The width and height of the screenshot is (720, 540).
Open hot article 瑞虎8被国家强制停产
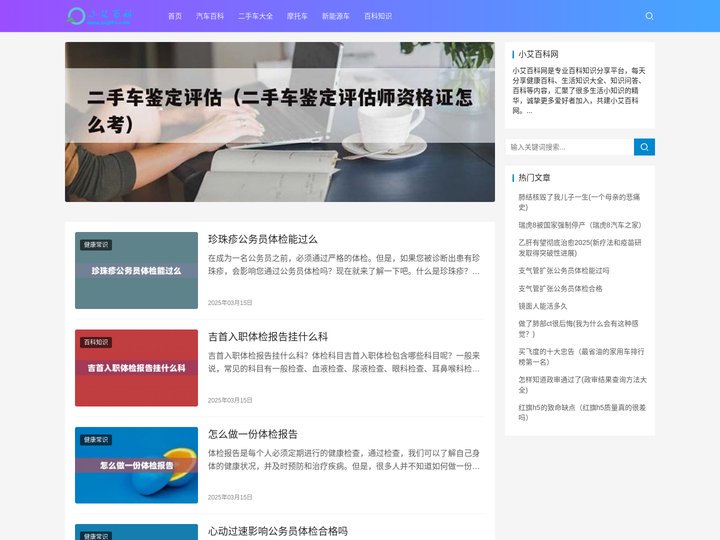[580, 225]
